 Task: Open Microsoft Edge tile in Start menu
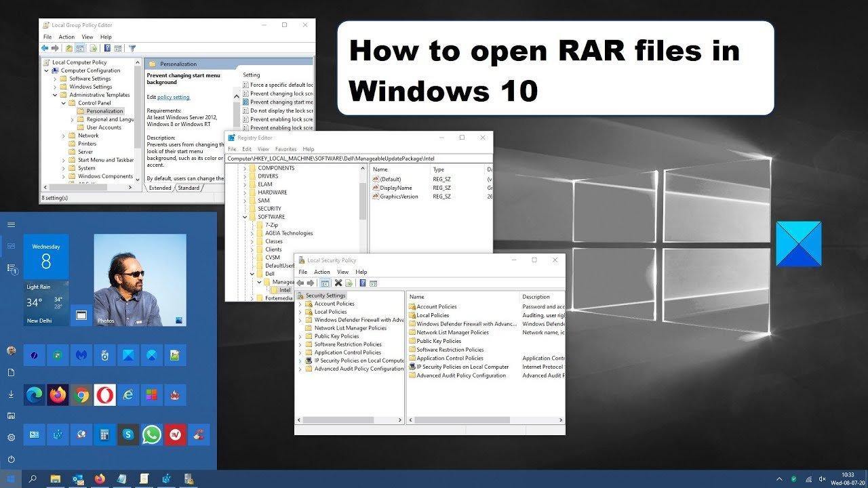click(34, 394)
